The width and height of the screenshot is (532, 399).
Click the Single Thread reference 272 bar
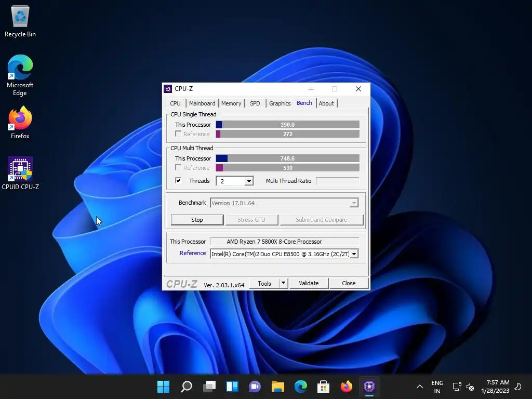point(287,134)
